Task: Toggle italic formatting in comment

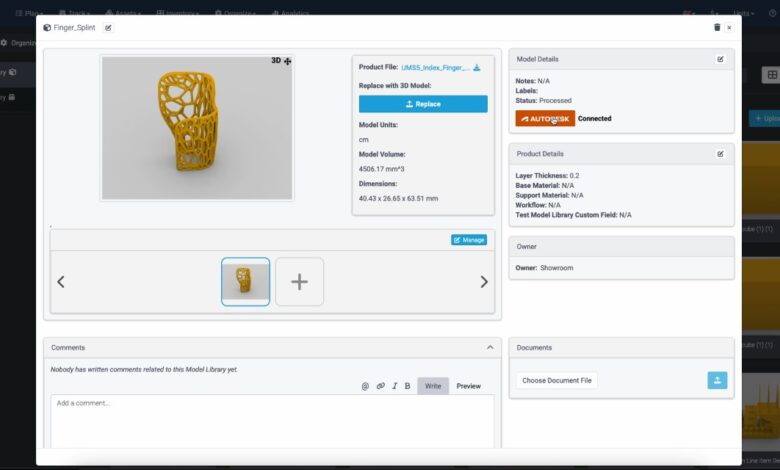Action: tap(394, 386)
